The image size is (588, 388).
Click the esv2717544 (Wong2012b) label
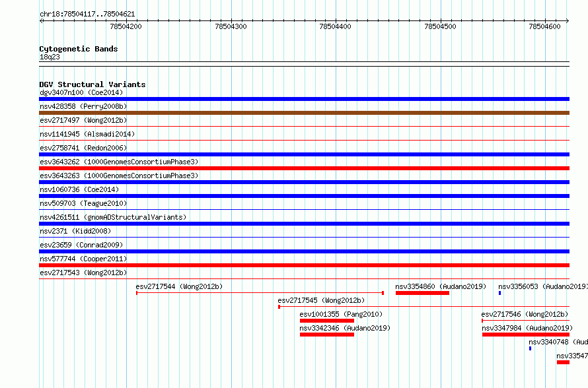(x=179, y=286)
